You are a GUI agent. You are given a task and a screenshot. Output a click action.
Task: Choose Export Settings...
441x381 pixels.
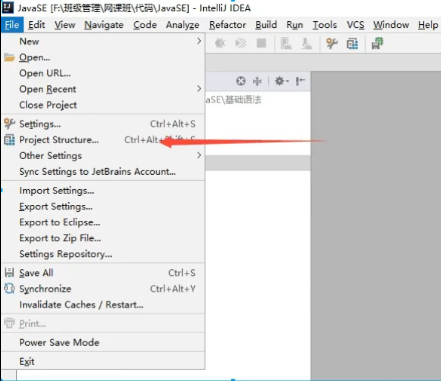coord(103,206)
